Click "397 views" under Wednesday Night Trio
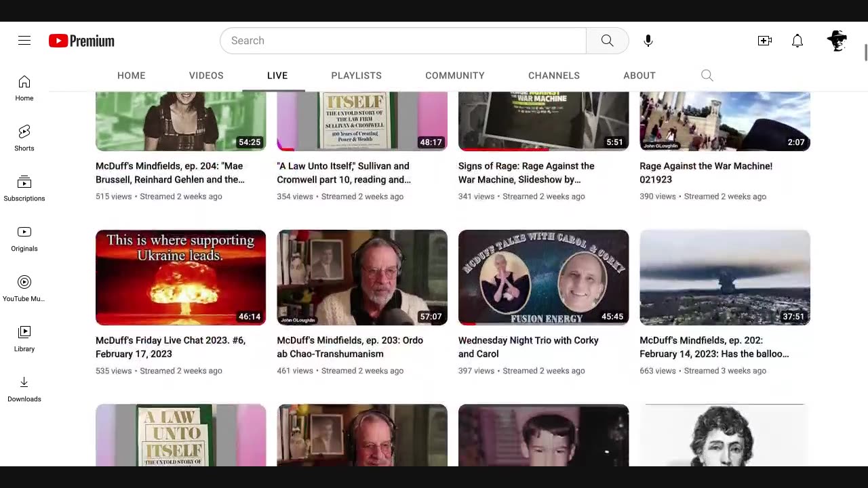The image size is (868, 488). pyautogui.click(x=476, y=371)
